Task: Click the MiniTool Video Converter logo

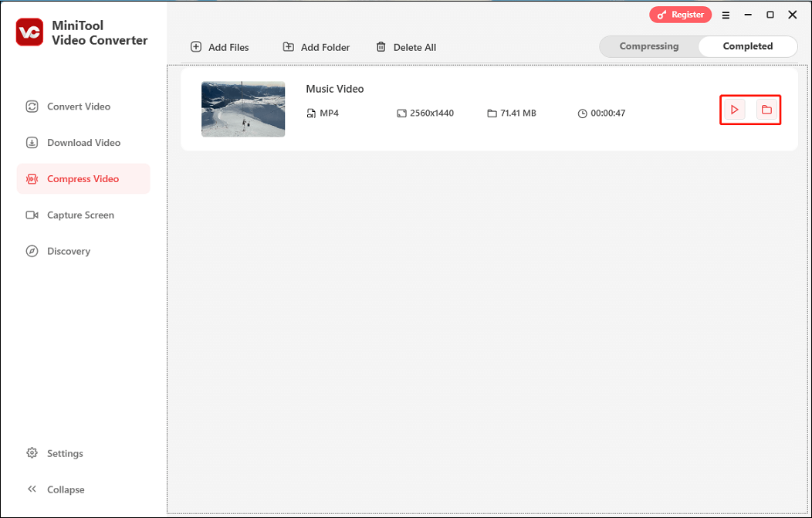Action: point(29,32)
